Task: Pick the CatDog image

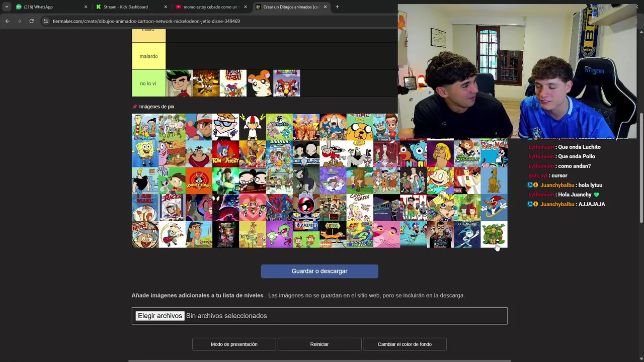Action: click(x=333, y=234)
